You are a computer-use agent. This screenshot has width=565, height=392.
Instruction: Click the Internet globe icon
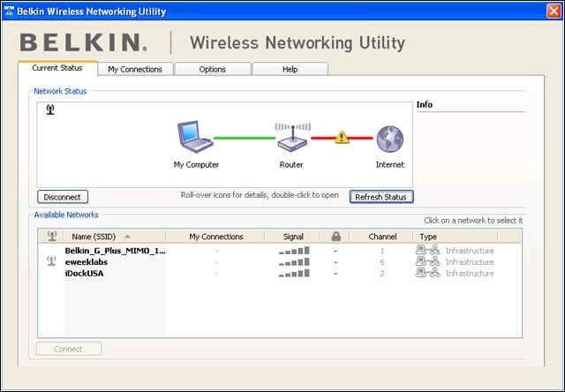coord(390,139)
